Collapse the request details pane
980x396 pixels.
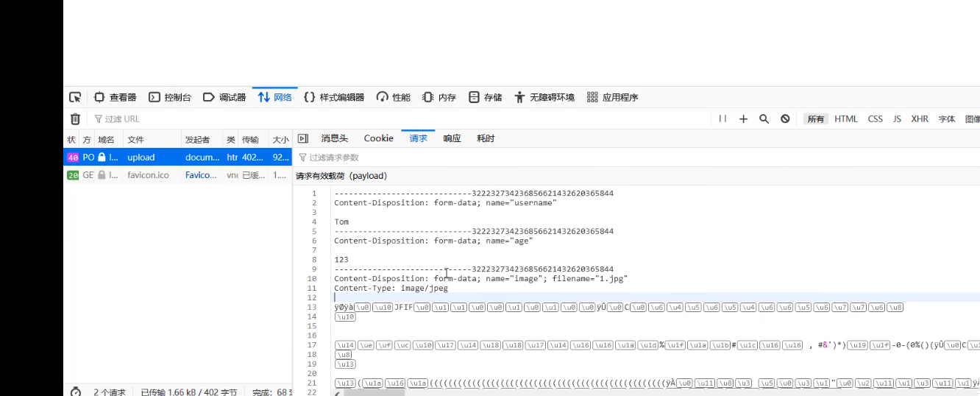coord(302,138)
